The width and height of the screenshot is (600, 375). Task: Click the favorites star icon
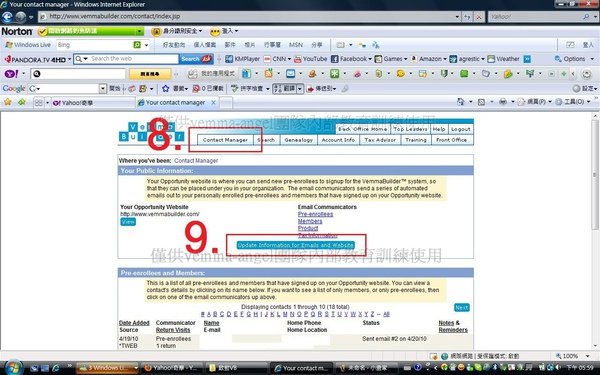click(8, 102)
